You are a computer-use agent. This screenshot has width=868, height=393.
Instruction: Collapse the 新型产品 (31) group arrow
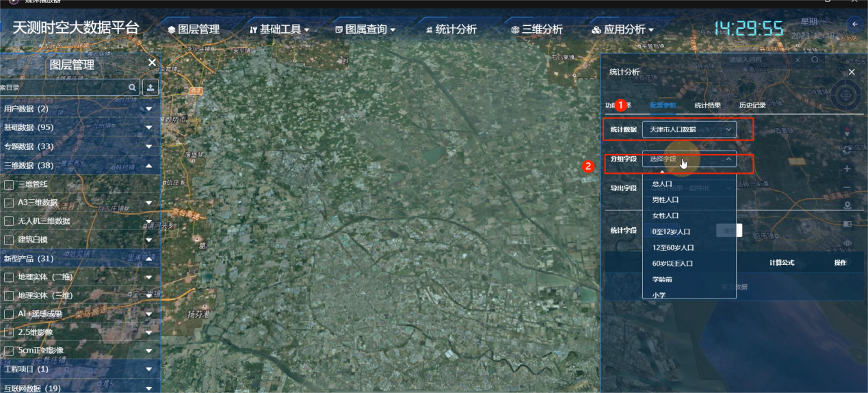(x=149, y=258)
